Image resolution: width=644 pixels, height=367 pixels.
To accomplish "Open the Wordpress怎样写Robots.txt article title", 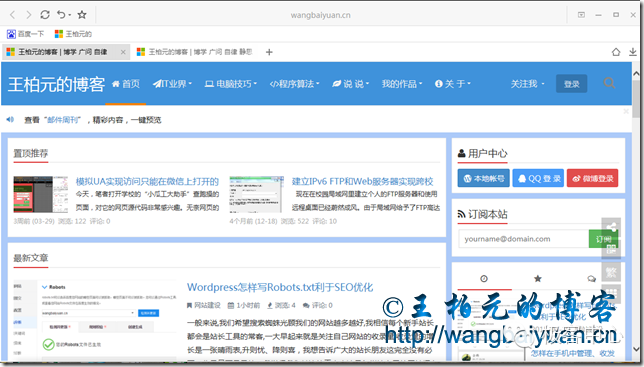I will tap(280, 287).
